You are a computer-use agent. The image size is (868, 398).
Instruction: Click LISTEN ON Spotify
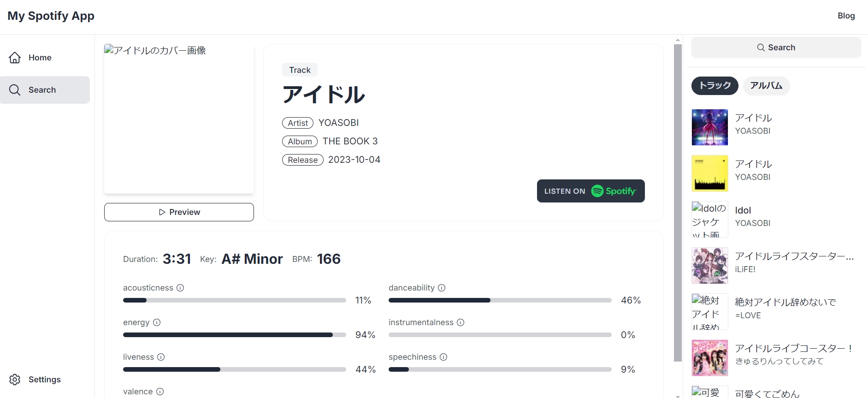click(590, 190)
